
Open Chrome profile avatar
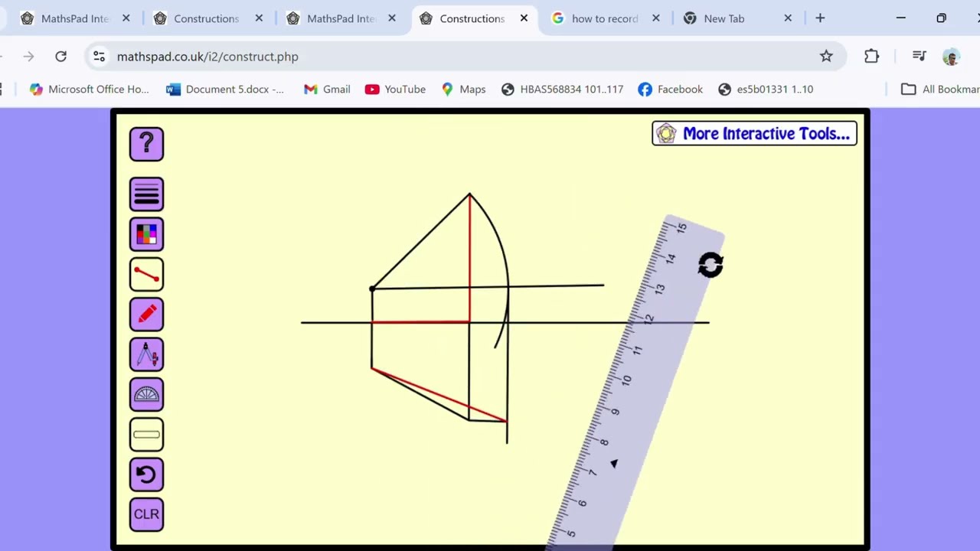pyautogui.click(x=951, y=57)
